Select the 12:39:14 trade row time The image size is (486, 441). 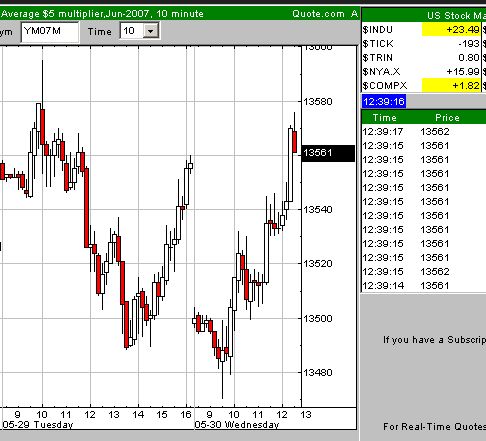point(383,286)
